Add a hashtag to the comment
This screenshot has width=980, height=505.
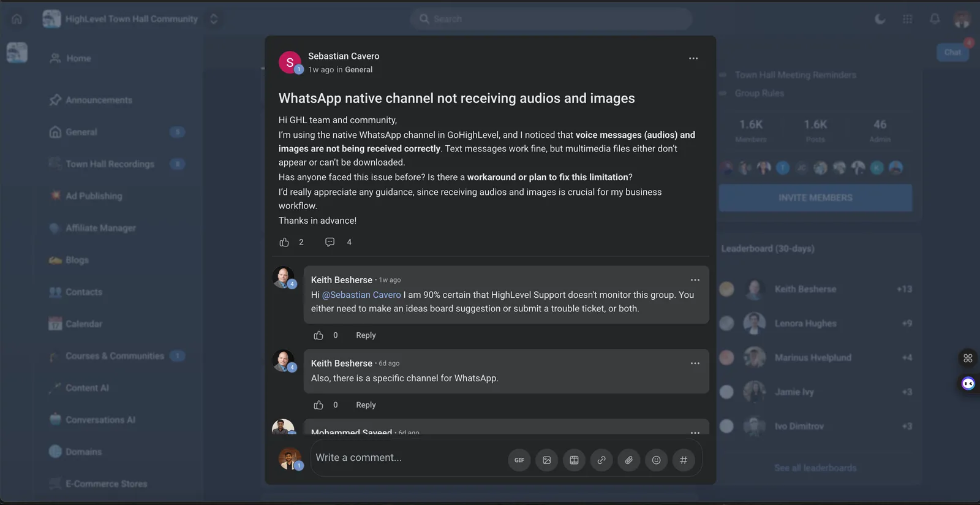[684, 460]
